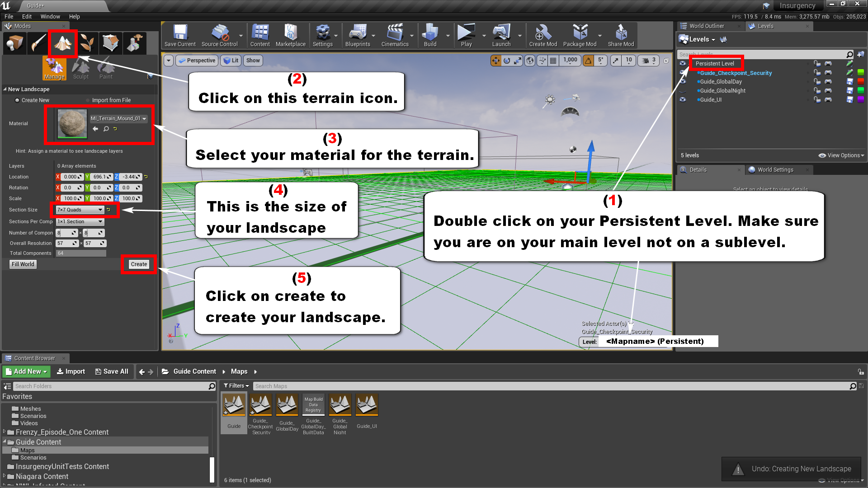This screenshot has height=488, width=868.
Task: Open the Levels dropdown menu
Action: pos(698,40)
